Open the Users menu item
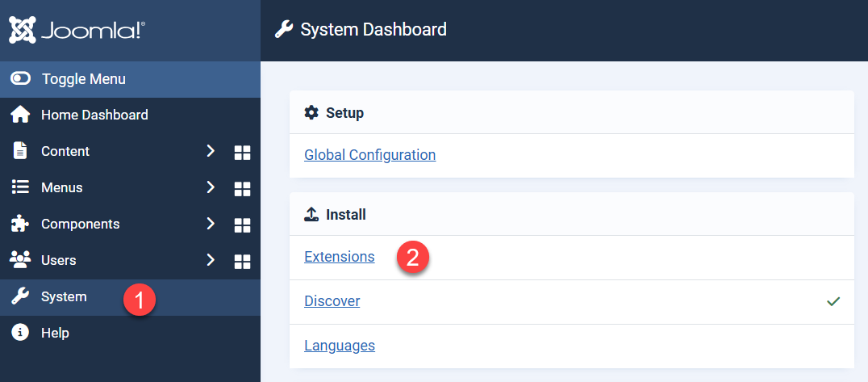The height and width of the screenshot is (382, 868). pos(59,260)
